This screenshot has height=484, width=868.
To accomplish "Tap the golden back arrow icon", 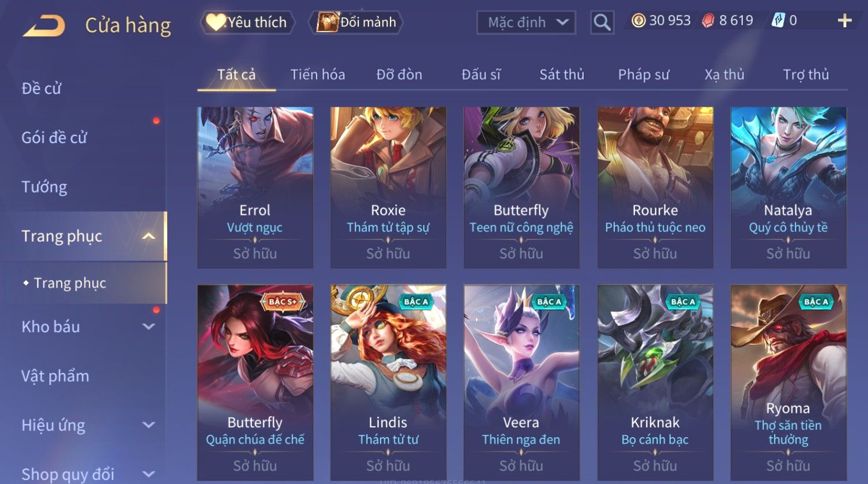I will 44,25.
